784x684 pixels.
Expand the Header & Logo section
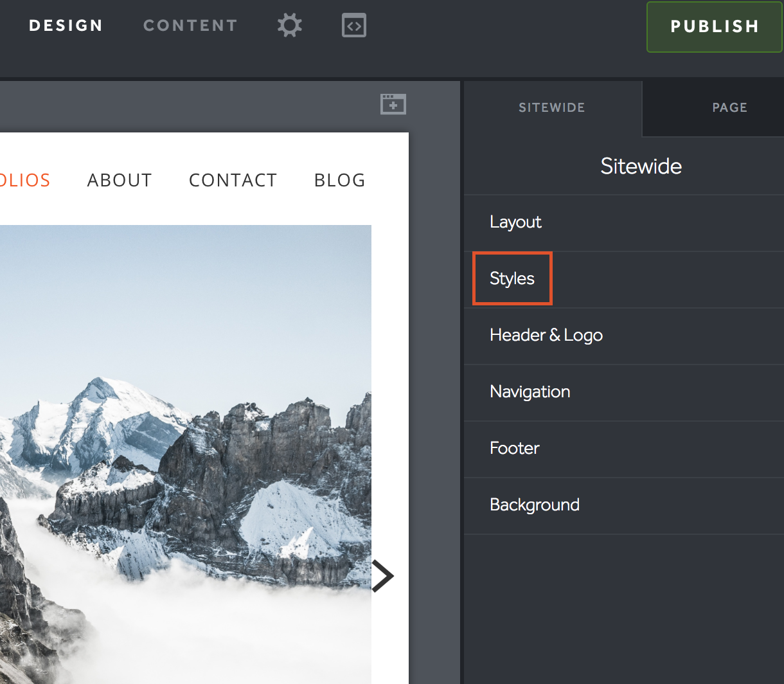(546, 336)
